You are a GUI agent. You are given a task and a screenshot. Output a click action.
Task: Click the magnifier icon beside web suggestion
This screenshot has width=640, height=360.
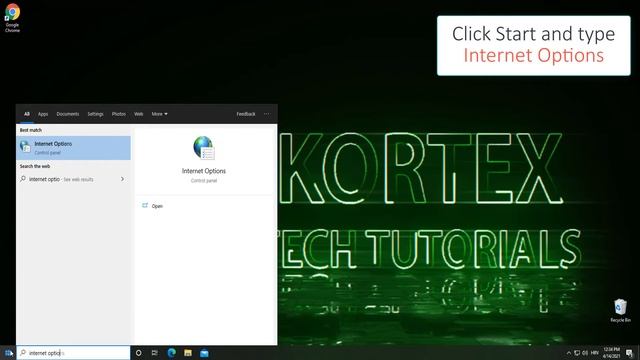pos(23,179)
